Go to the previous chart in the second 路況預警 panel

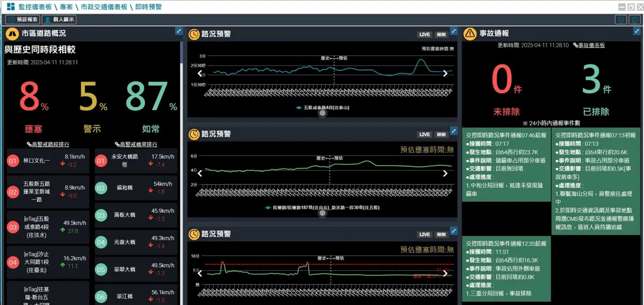point(200,173)
